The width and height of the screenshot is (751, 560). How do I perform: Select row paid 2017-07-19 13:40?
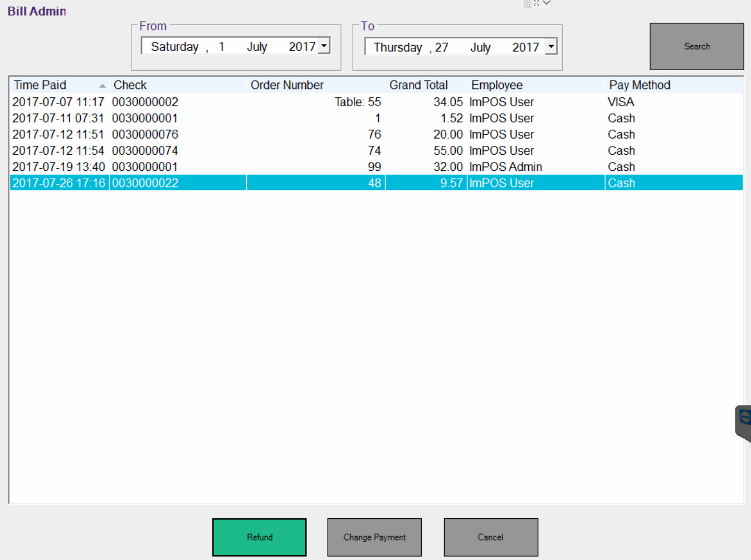[376, 166]
